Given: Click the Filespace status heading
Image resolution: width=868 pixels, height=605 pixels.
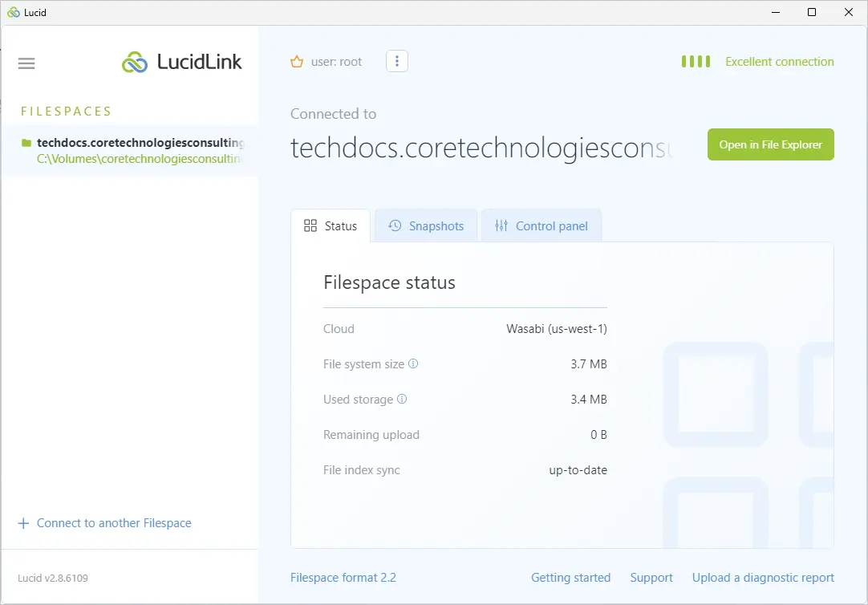Looking at the screenshot, I should click(x=389, y=282).
